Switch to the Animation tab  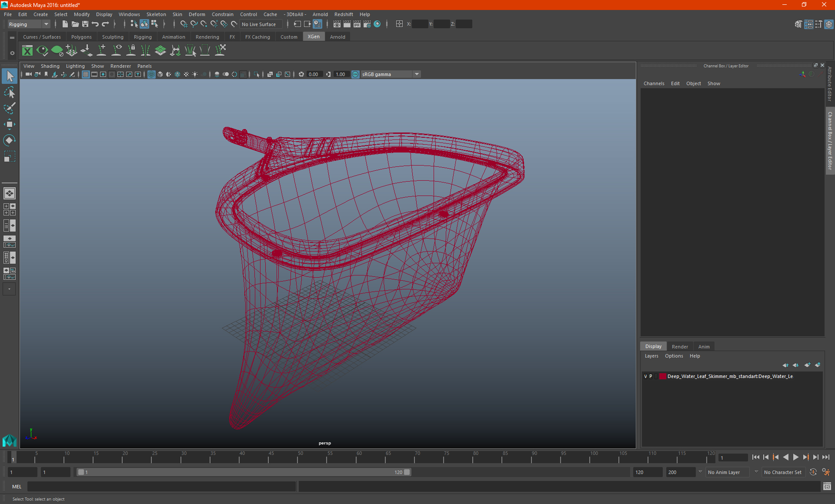point(174,37)
